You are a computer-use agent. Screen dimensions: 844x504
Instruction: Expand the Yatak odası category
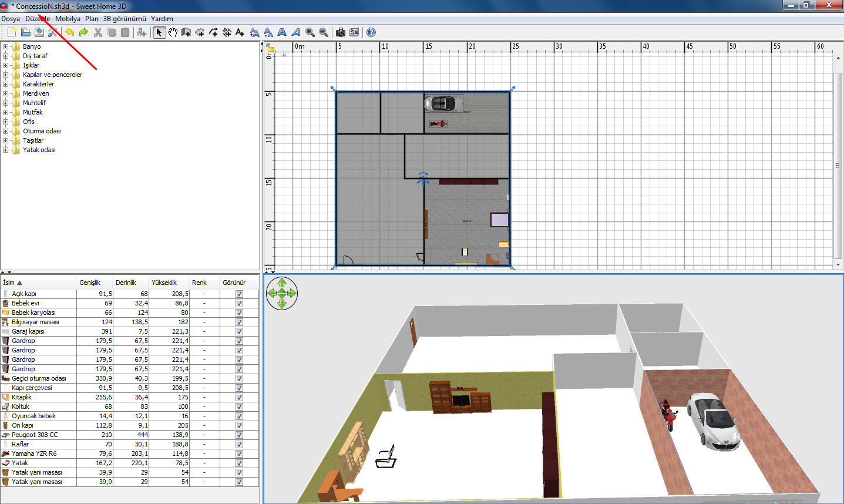click(x=6, y=150)
